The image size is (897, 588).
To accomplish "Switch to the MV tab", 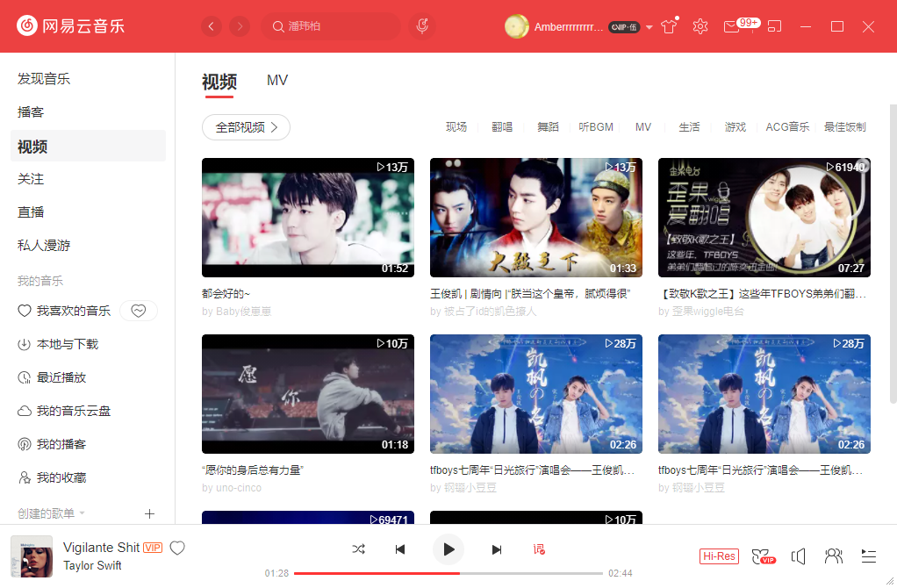I will [x=277, y=80].
